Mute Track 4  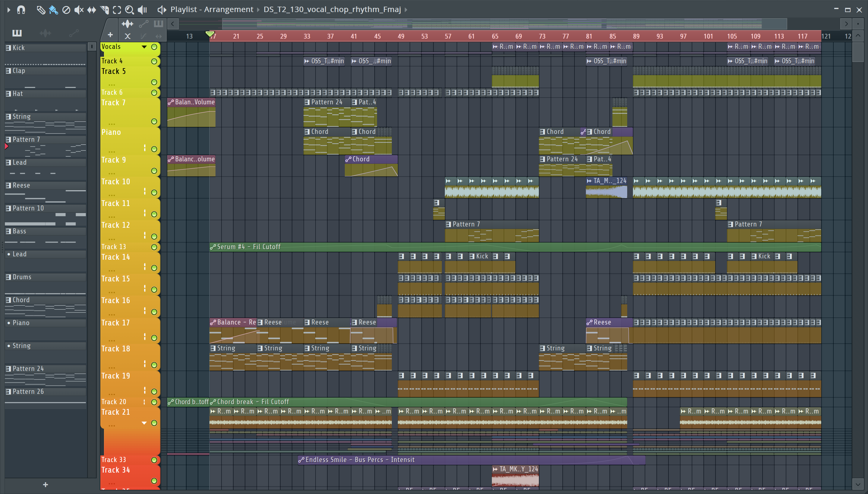[x=154, y=62]
